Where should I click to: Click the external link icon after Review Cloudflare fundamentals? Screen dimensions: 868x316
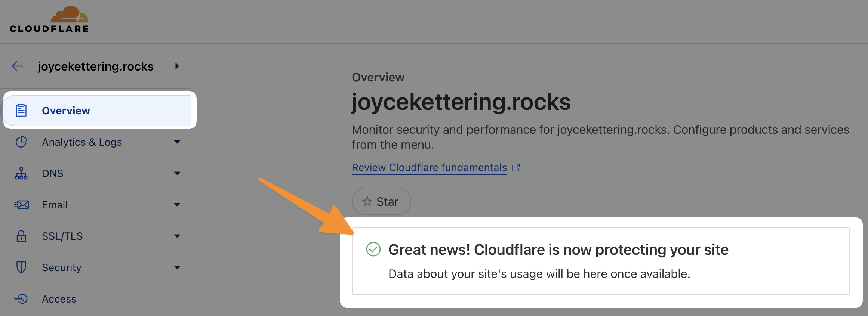516,168
